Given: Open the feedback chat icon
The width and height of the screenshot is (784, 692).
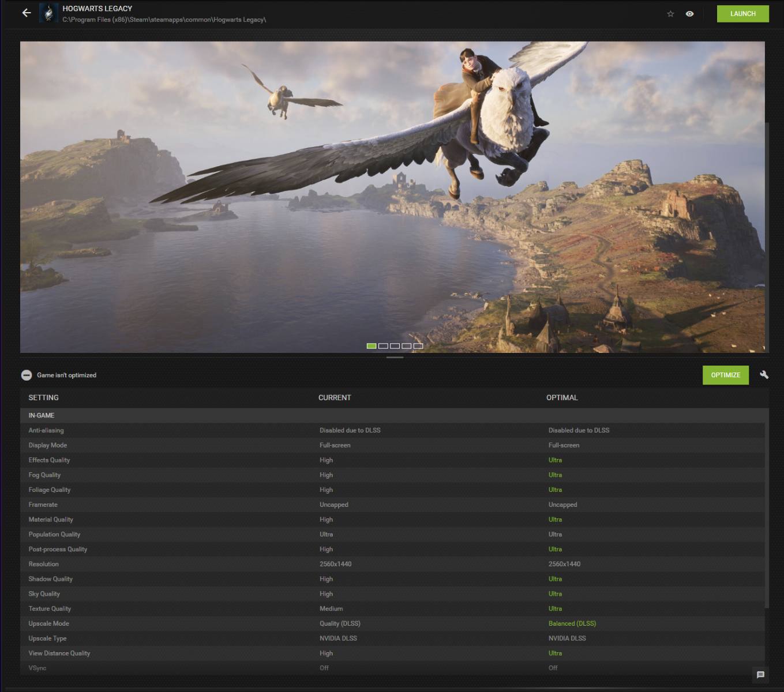Looking at the screenshot, I should (760, 675).
